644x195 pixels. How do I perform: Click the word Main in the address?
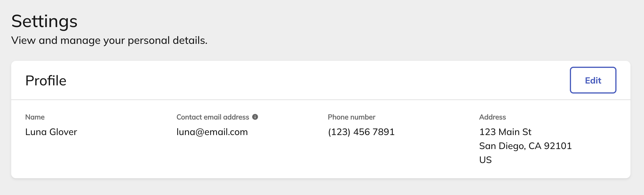click(x=509, y=132)
